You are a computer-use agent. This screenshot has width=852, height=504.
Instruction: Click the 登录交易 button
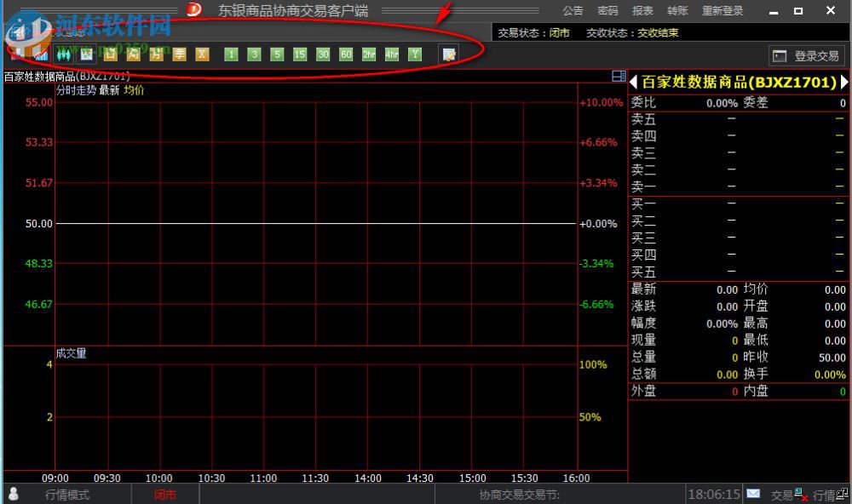pos(806,56)
